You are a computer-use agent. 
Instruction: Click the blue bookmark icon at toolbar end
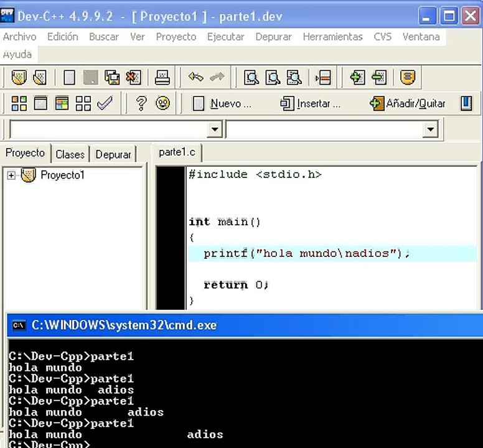point(466,103)
